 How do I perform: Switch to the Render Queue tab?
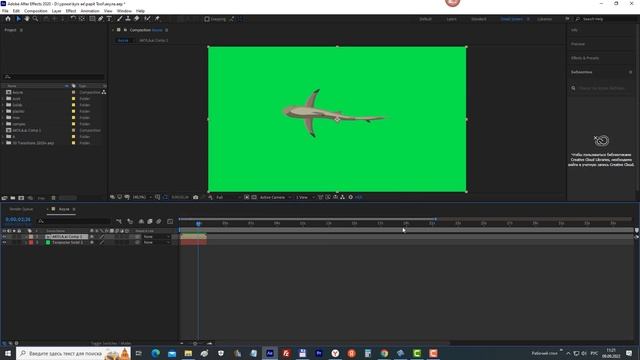[21, 209]
